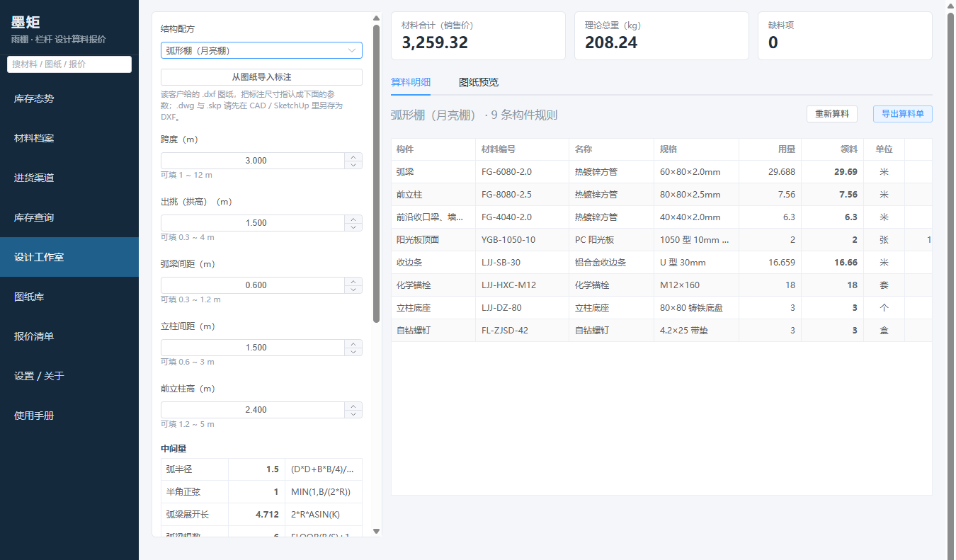This screenshot has height=560, width=956.
Task: Click the 阳光板顶面 component cell
Action: point(433,240)
